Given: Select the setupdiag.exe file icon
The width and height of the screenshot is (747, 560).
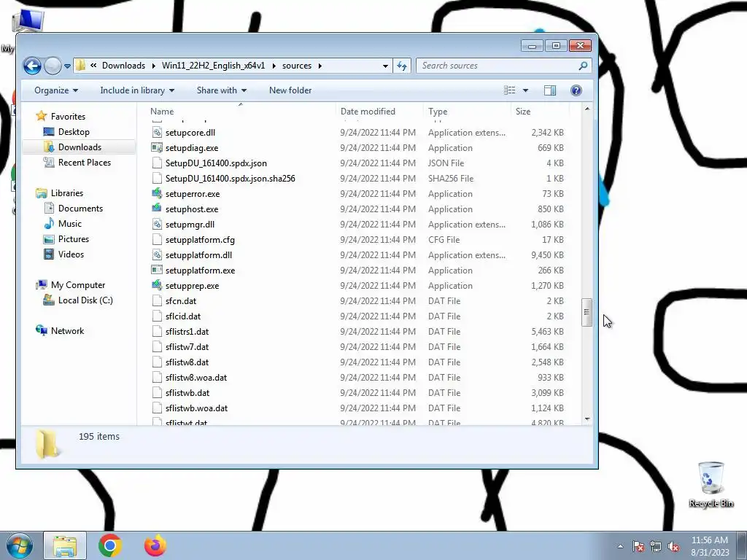Looking at the screenshot, I should coord(157,147).
